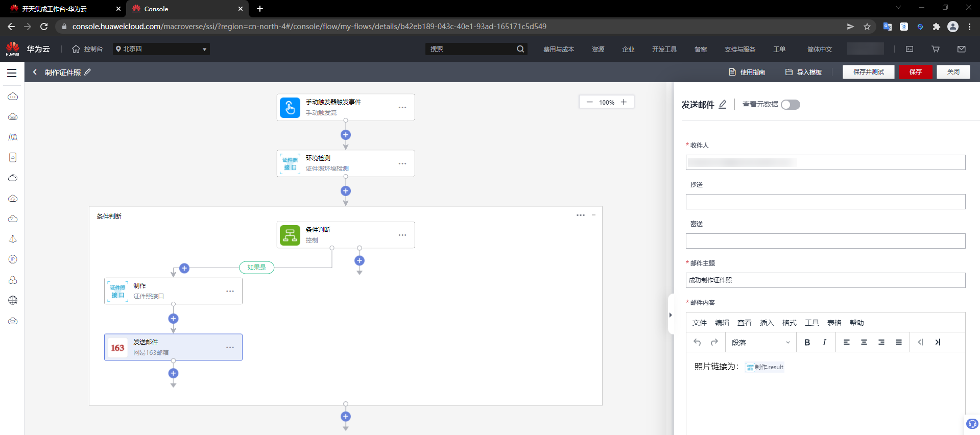Click the 抄送 input field
980x435 pixels.
coord(825,202)
